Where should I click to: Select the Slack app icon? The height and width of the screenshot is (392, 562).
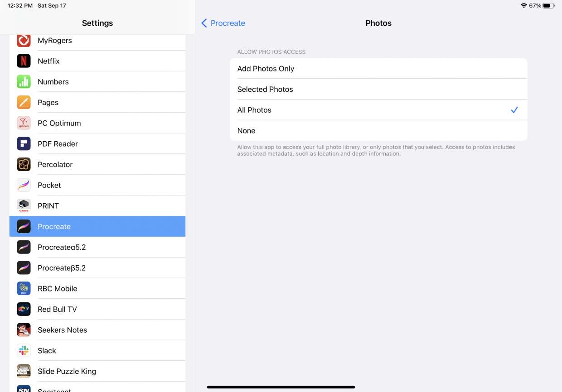point(24,351)
